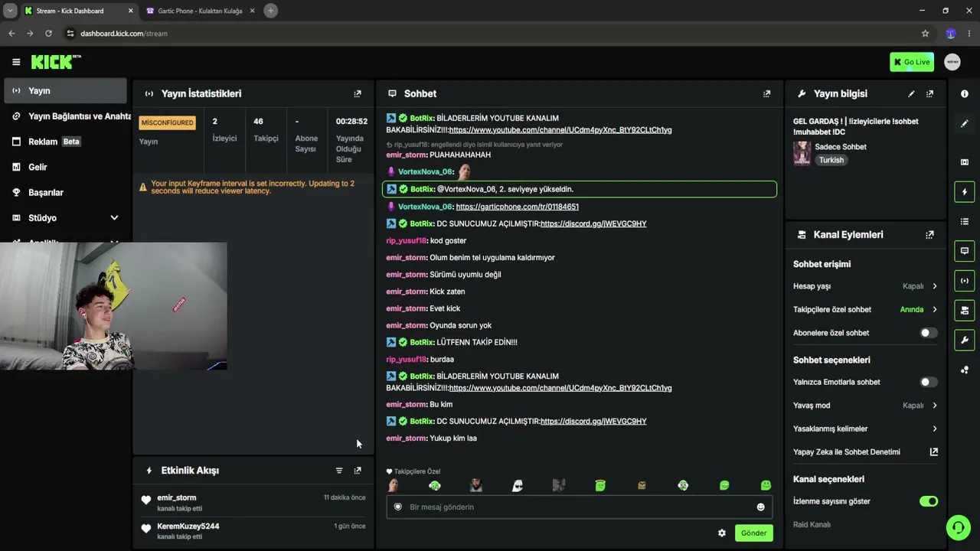
Task: Open the green support headset chat bubble
Action: 958,527
